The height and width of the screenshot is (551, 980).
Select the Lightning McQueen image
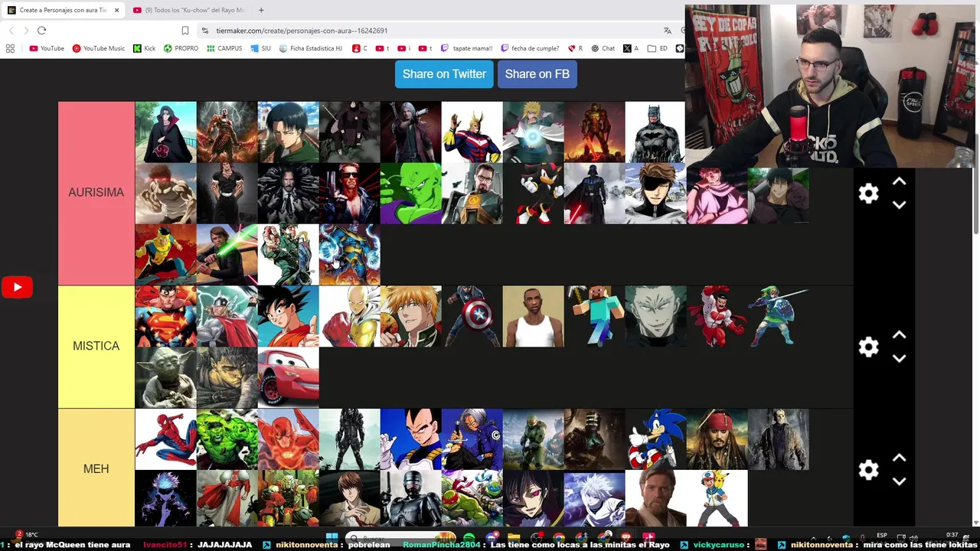coord(288,377)
